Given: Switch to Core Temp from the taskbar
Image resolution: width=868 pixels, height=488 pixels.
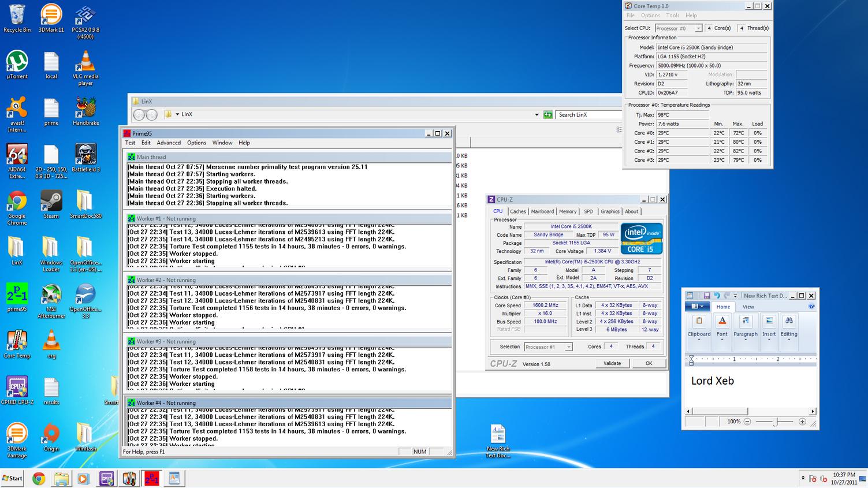Looking at the screenshot, I should pos(129,478).
